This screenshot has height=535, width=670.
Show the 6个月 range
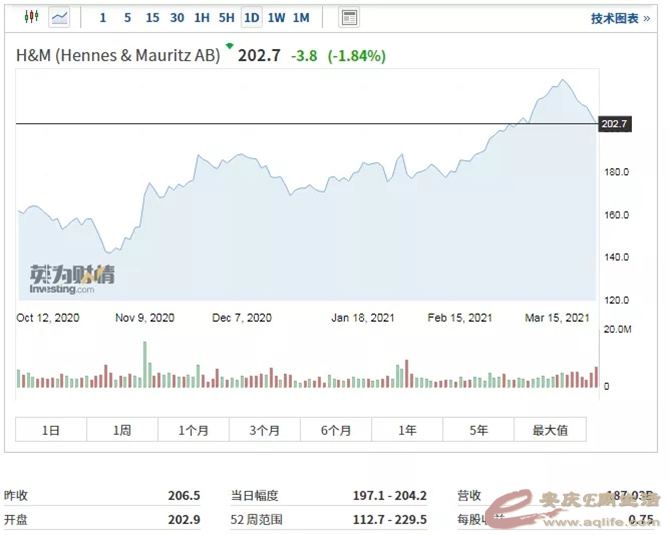point(336,430)
